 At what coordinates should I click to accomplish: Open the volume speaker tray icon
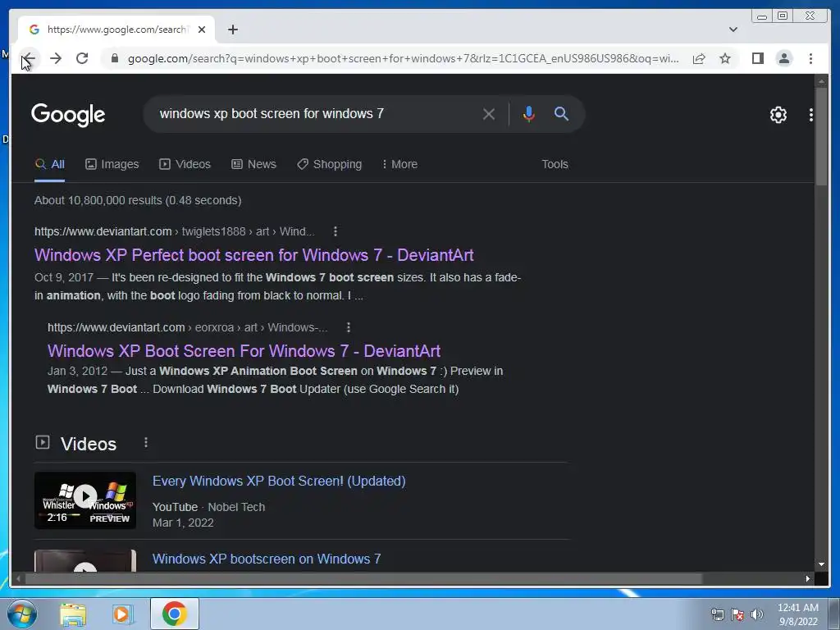(x=757, y=614)
